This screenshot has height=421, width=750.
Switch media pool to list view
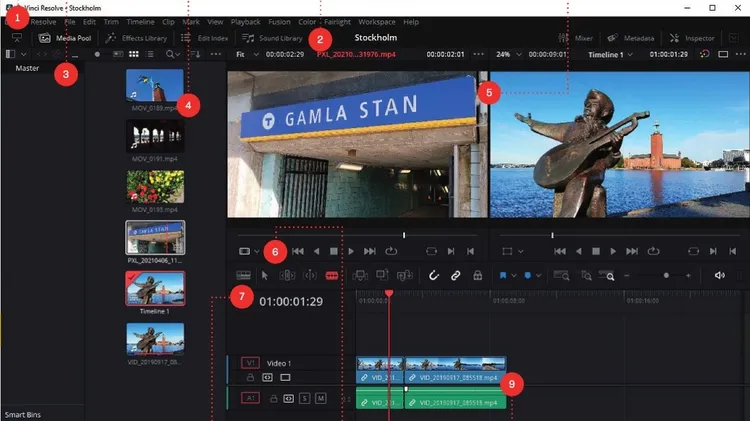tap(150, 55)
